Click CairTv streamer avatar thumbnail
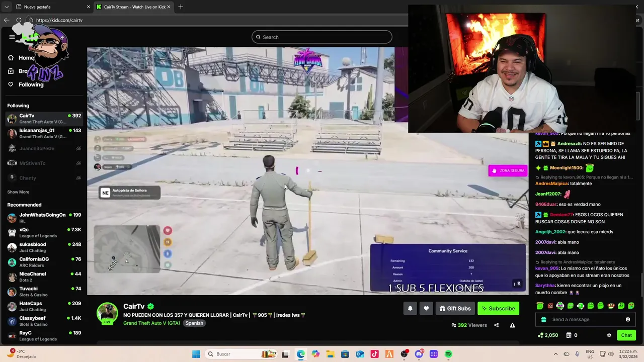This screenshot has width=644, height=362. pos(107,313)
